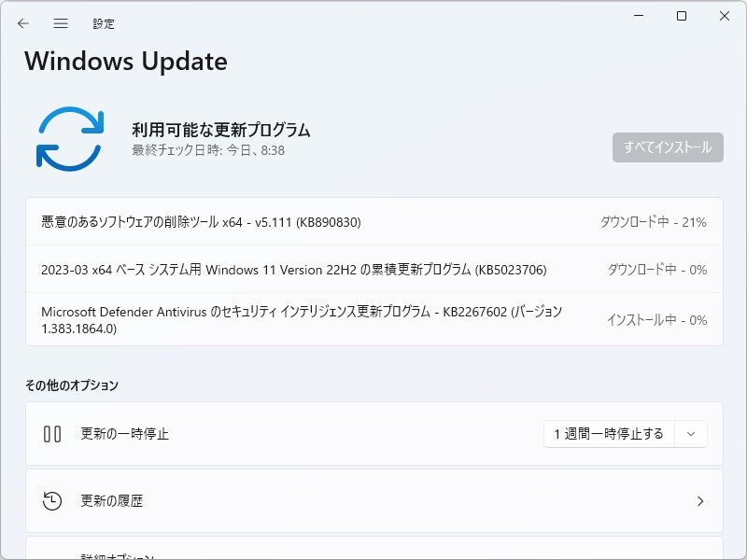747x560 pixels.
Task: Click the 設定 title in the titlebar
Action: tap(105, 23)
